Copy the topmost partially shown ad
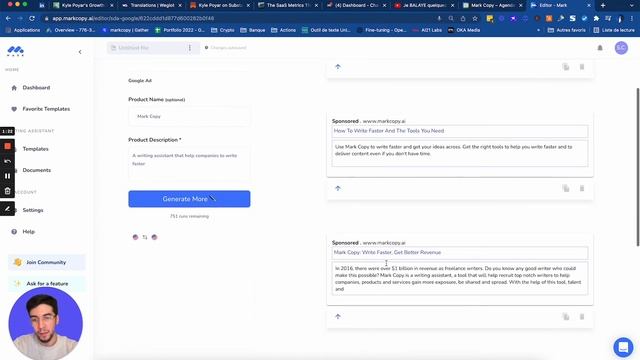Viewport: 640px width, 360px height. (x=566, y=67)
